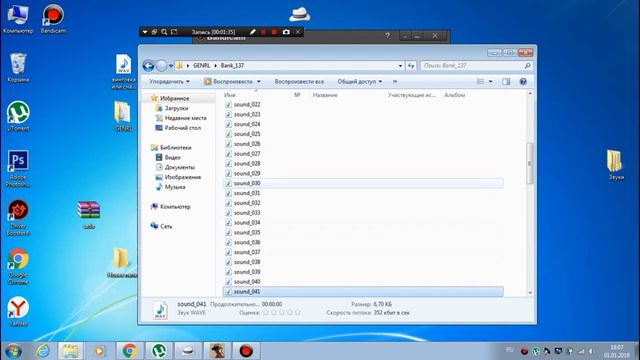Refresh the Bank_137 folder view

(411, 66)
